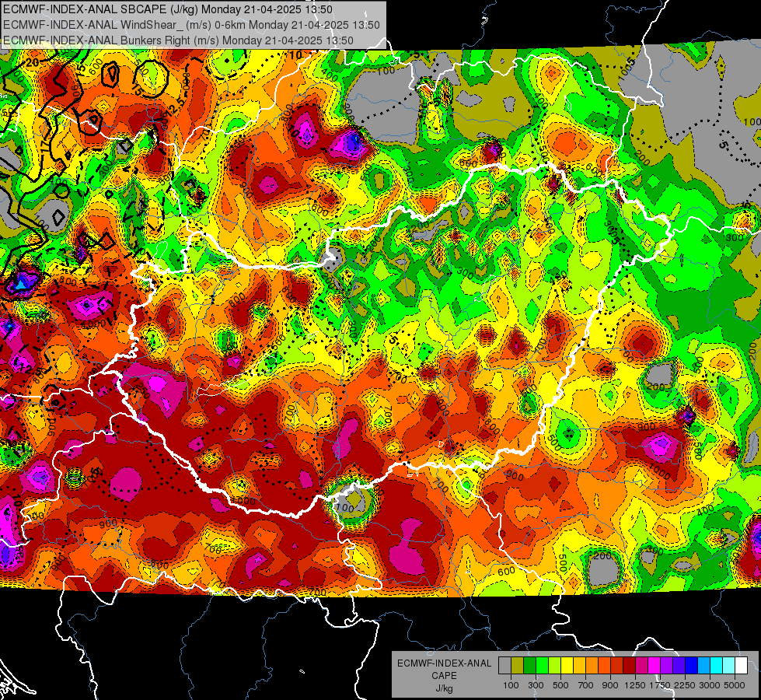Pick the pure yellow legend swatch
The height and width of the screenshot is (700, 761).
pos(567,666)
